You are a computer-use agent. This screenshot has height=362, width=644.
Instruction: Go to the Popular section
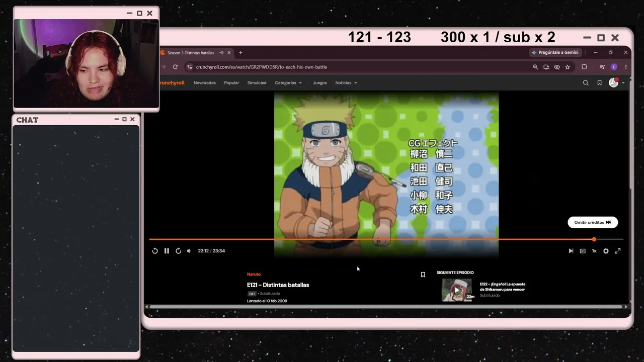[x=231, y=83]
